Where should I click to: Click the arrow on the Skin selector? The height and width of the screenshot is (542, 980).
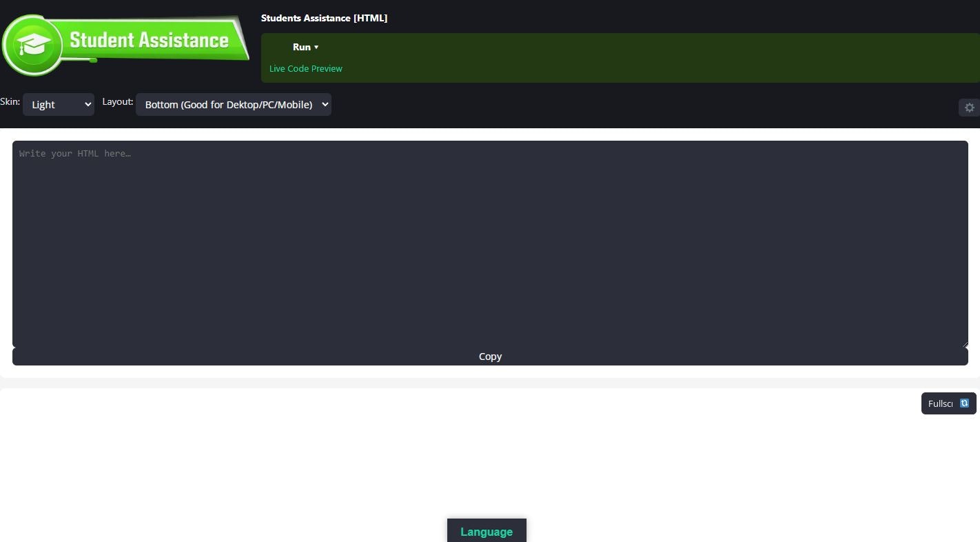coord(87,104)
